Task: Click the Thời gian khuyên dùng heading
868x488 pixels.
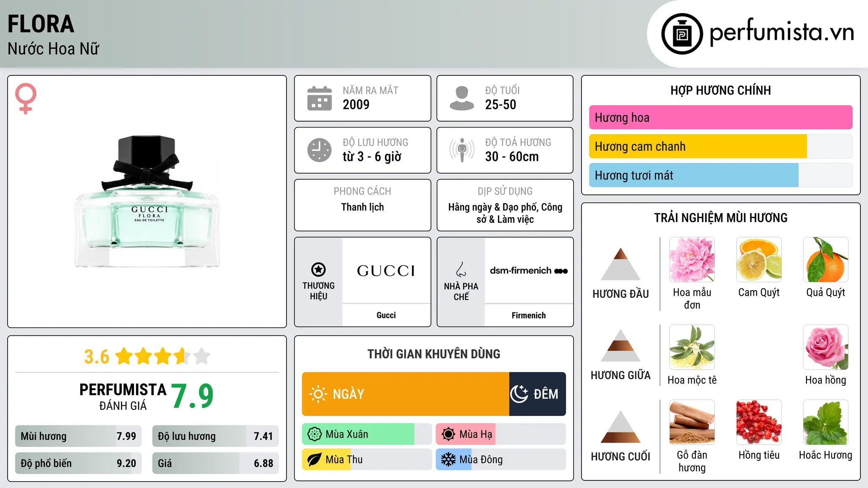Action: coord(434,354)
